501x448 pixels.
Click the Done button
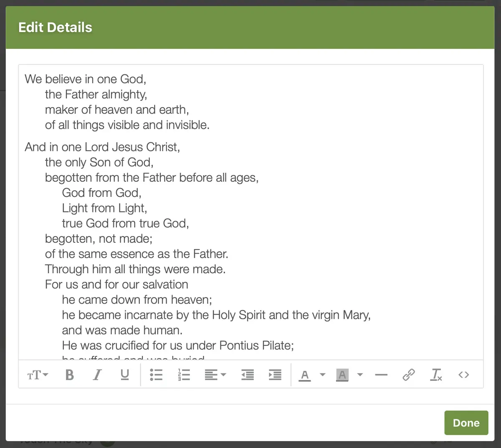click(x=466, y=423)
